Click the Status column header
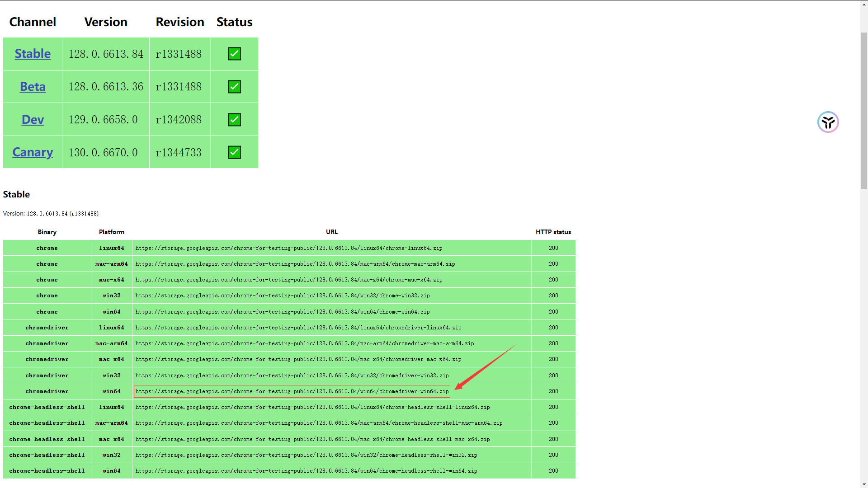This screenshot has width=868, height=488. pyautogui.click(x=234, y=22)
